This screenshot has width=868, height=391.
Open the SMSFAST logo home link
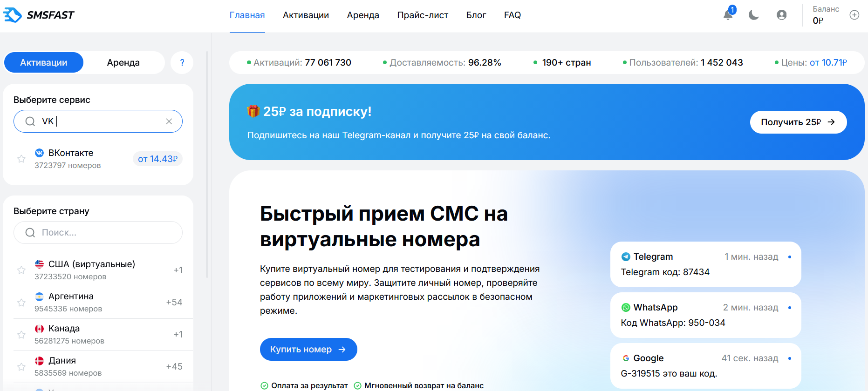pyautogui.click(x=39, y=15)
